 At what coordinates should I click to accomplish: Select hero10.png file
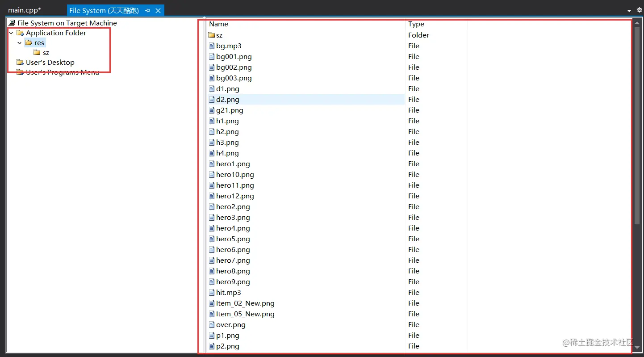pyautogui.click(x=235, y=174)
